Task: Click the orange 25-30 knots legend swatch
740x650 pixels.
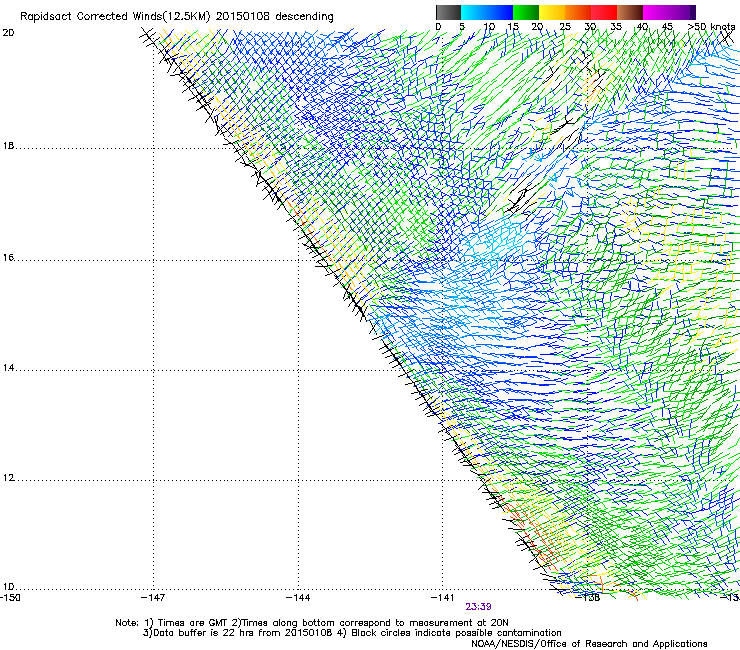Action: tap(578, 12)
